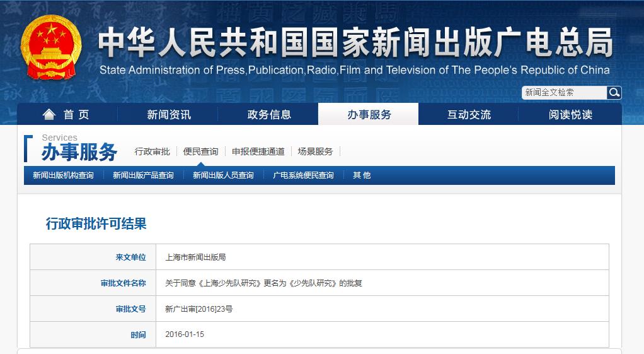Click the 审批文号 row label
Viewport: 644px width, 354px height.
(x=130, y=309)
